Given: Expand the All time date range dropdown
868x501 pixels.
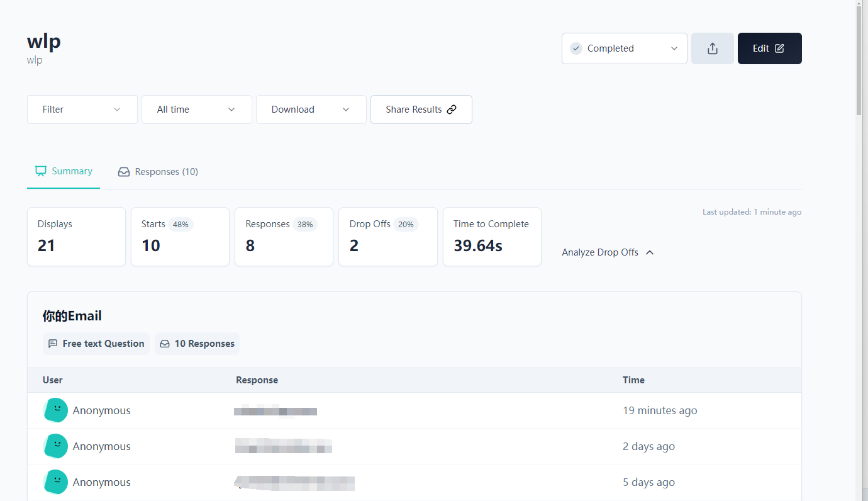Looking at the screenshot, I should (x=196, y=110).
